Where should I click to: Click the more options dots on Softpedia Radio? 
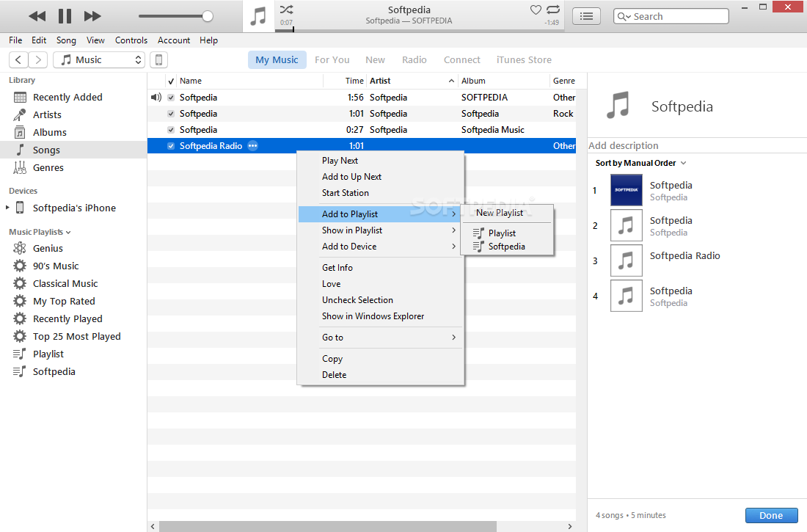pyautogui.click(x=252, y=146)
